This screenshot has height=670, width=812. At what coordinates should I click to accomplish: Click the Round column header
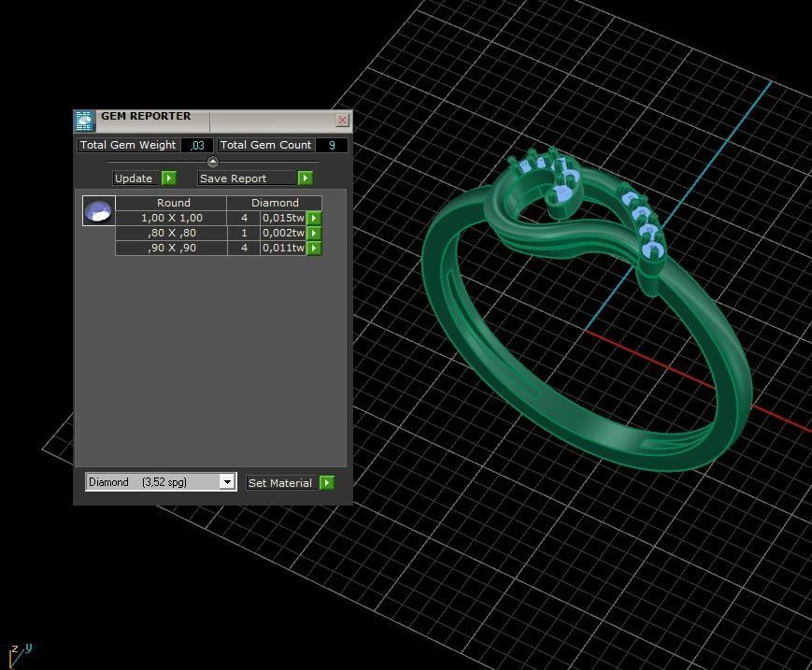(x=171, y=203)
